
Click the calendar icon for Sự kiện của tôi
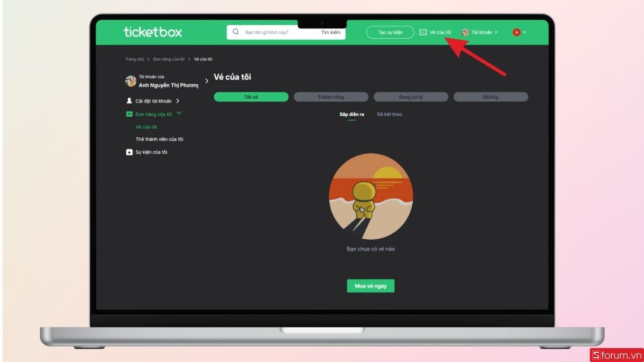tap(129, 152)
